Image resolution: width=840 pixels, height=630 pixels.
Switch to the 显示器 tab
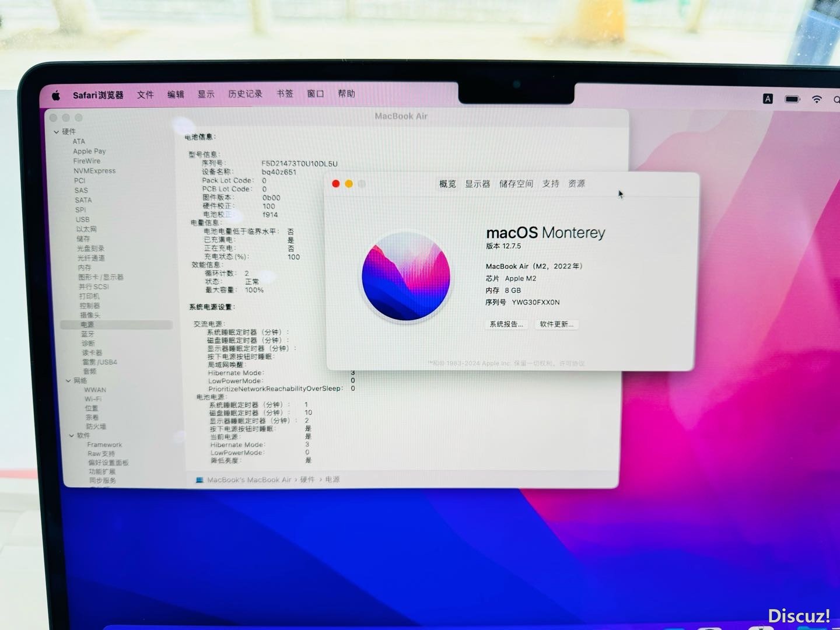pyautogui.click(x=477, y=184)
